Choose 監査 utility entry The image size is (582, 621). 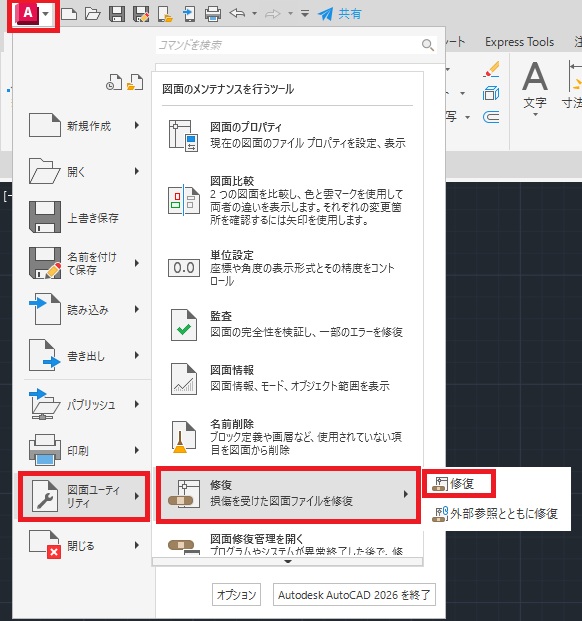tap(288, 325)
